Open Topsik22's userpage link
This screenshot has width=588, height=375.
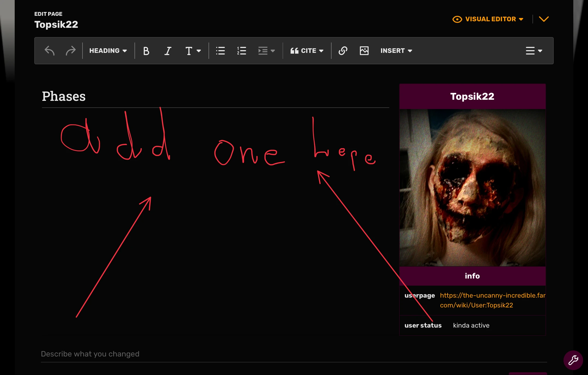(490, 300)
